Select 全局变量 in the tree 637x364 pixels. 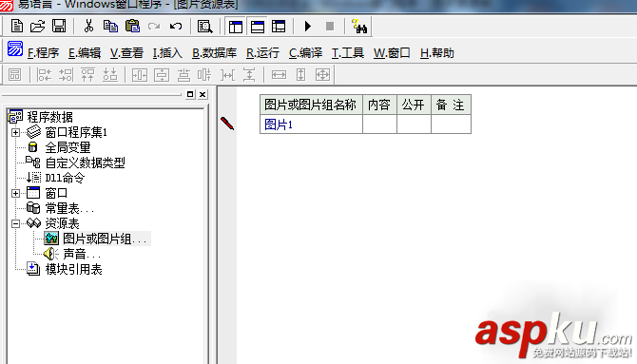click(x=68, y=147)
